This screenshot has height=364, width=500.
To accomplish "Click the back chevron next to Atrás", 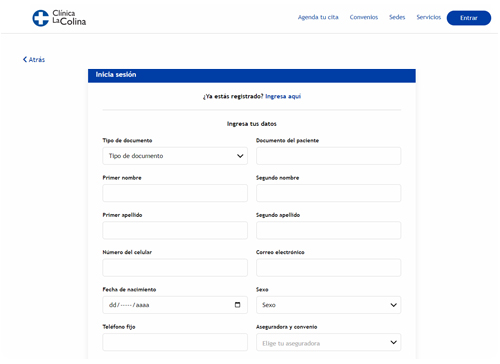I will click(x=25, y=59).
